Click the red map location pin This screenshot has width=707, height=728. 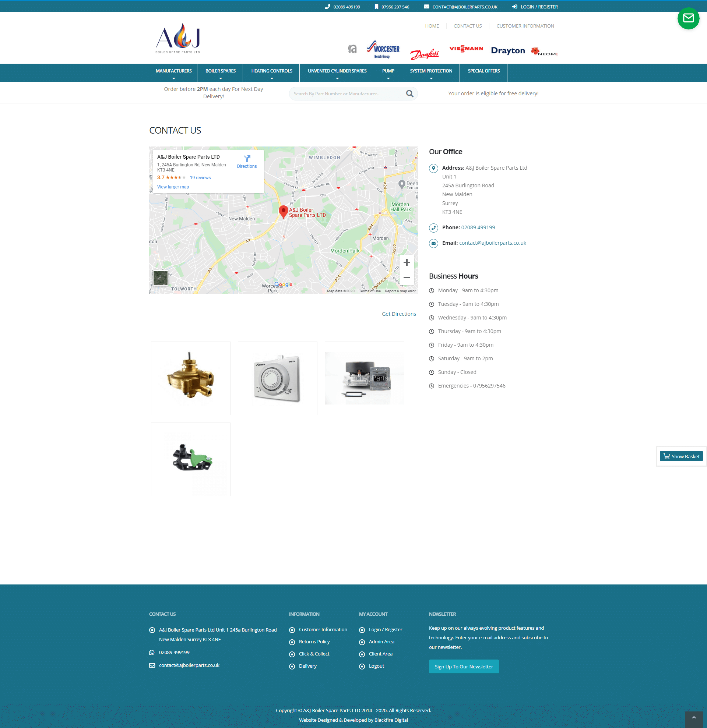coord(283,211)
